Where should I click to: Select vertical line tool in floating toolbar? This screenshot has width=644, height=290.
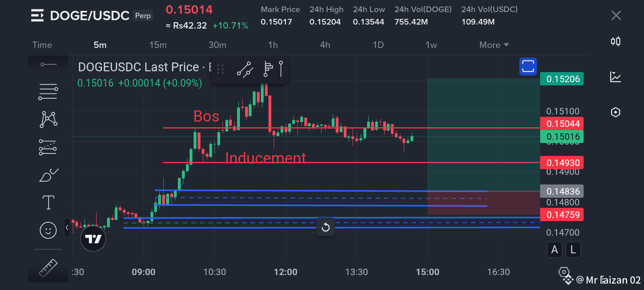[281, 69]
